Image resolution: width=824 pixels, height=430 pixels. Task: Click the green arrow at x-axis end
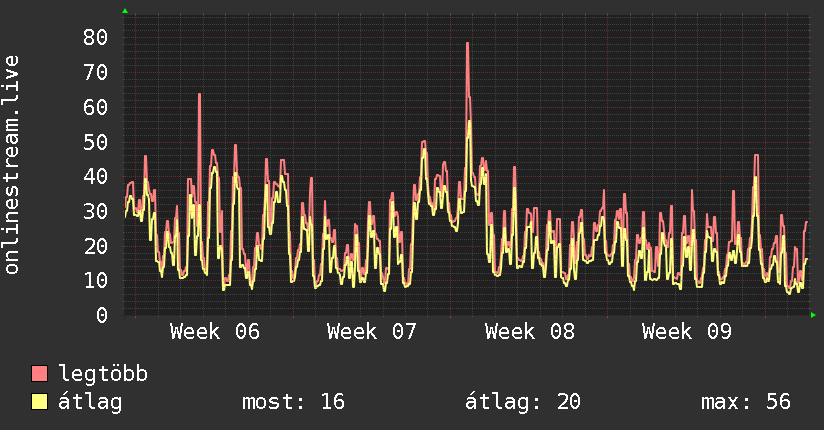[x=813, y=315]
